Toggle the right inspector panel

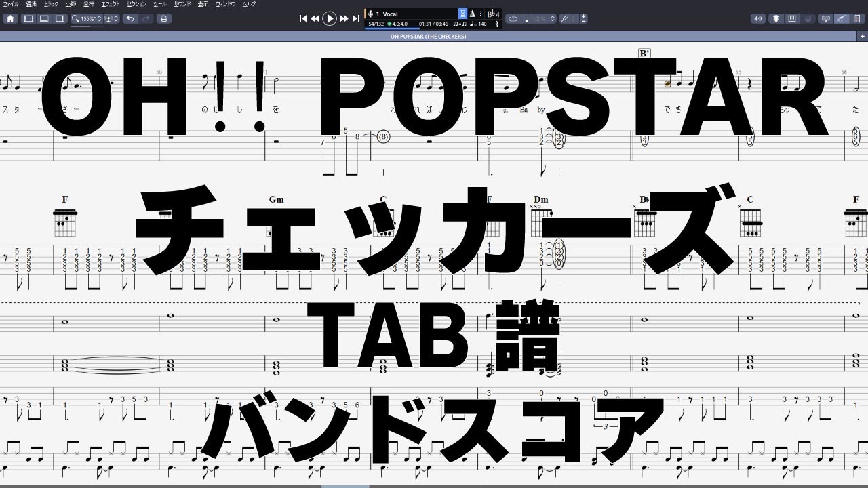tap(60, 18)
